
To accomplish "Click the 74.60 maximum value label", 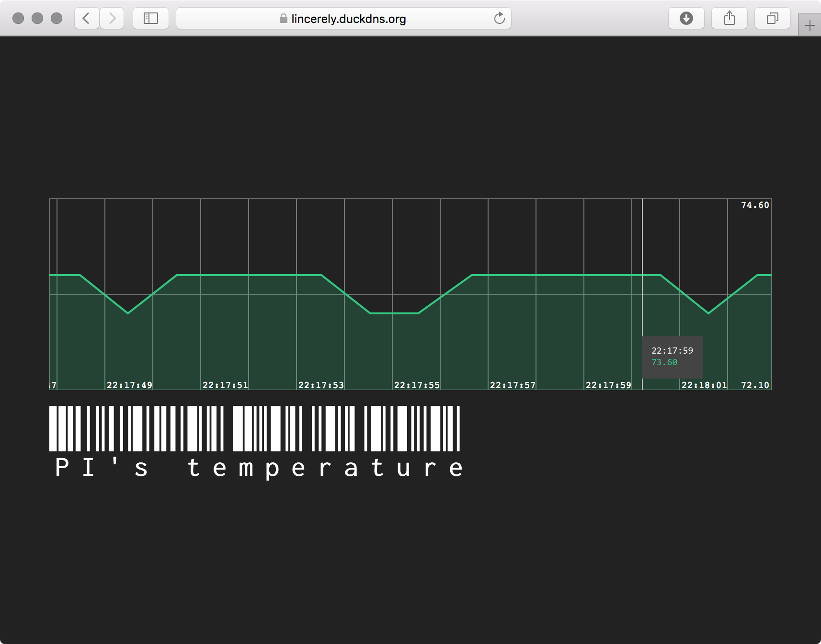I will tap(755, 205).
